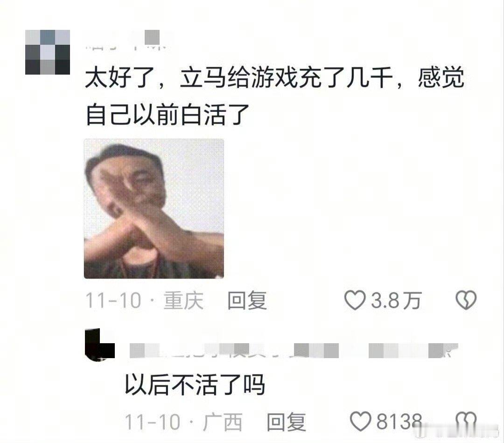Dislike the top comment using broken heart

coord(466,300)
